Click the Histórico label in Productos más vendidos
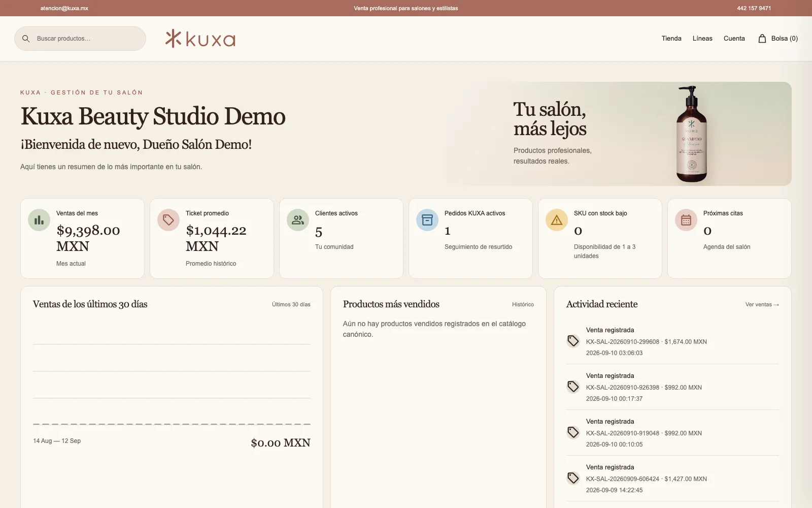812x508 pixels. pos(523,304)
